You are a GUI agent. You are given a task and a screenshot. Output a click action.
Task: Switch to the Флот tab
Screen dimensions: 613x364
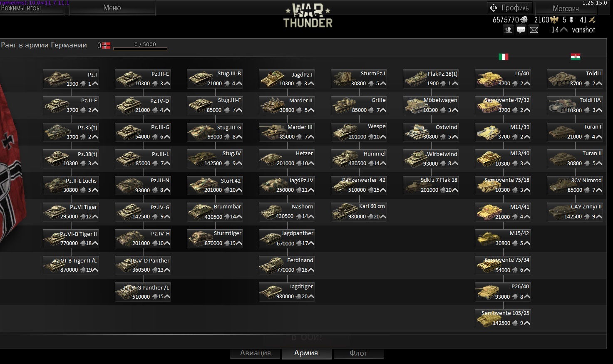358,353
